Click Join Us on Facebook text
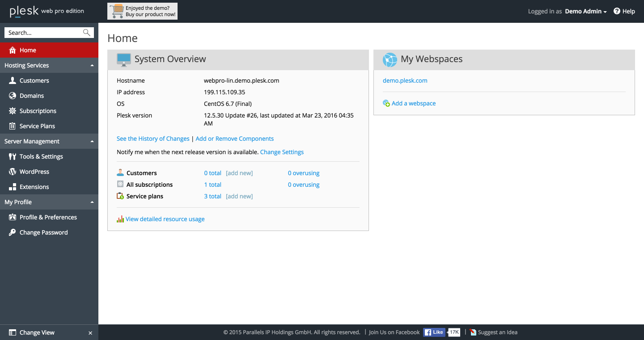This screenshot has width=644, height=340. pos(394,332)
